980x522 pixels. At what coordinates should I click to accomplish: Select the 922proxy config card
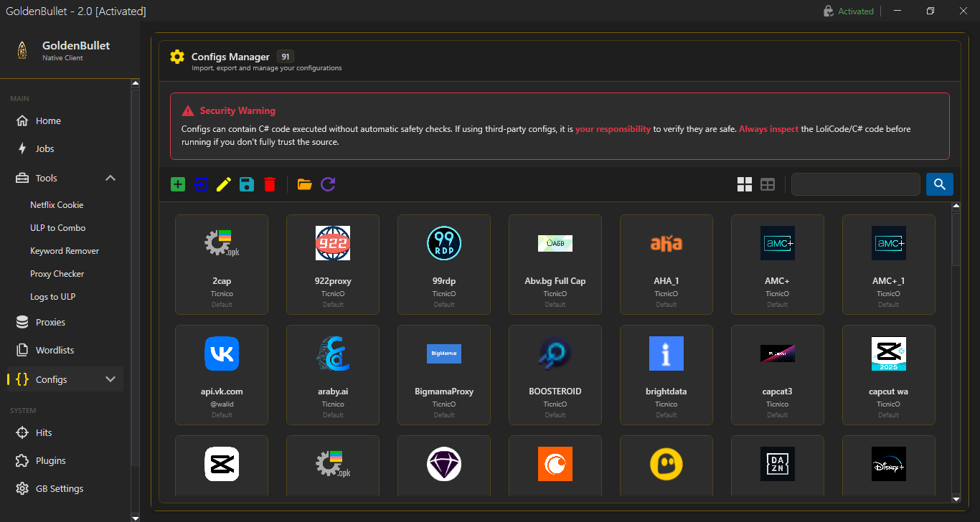click(x=333, y=264)
